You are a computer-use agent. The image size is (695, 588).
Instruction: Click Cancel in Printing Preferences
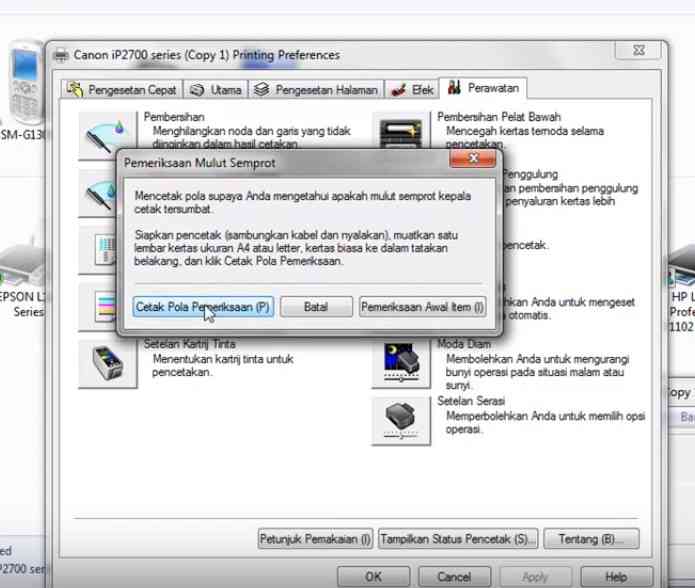point(454,576)
